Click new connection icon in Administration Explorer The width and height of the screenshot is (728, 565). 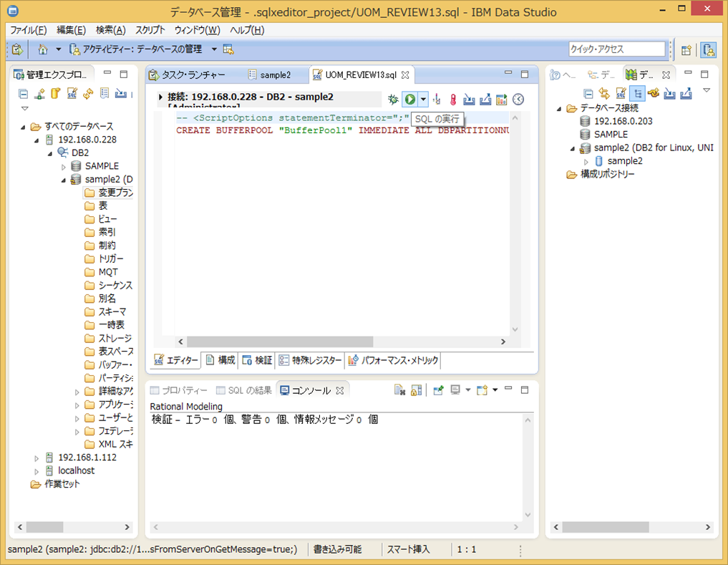(x=39, y=94)
